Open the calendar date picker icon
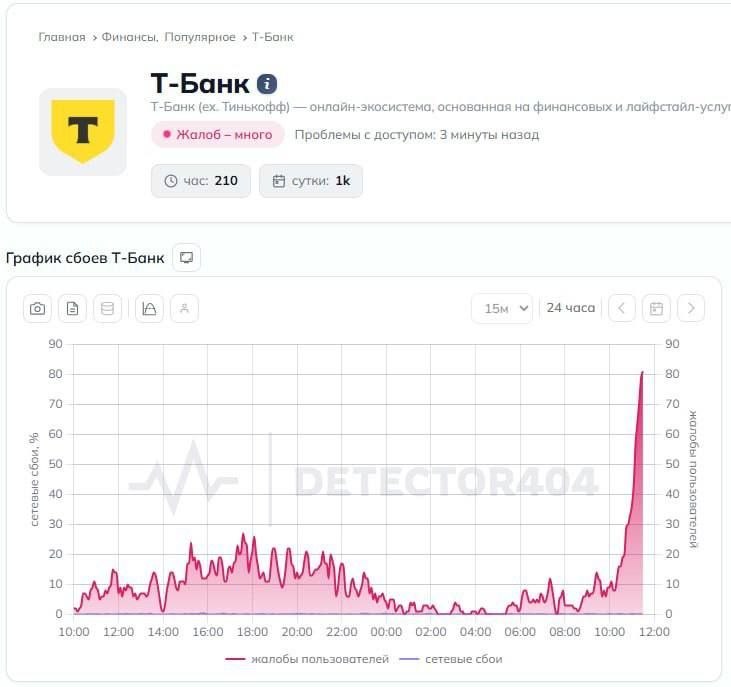731x687 pixels. pos(656,309)
